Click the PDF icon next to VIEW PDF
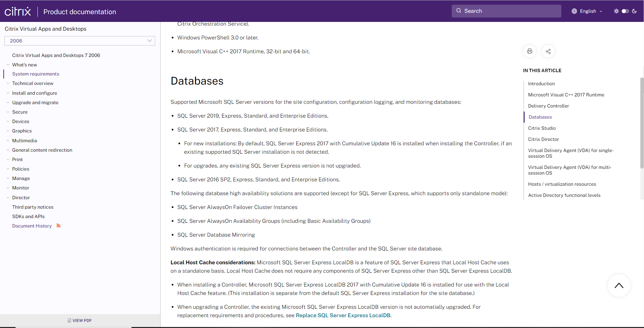Image resolution: width=644 pixels, height=328 pixels. click(x=69, y=321)
